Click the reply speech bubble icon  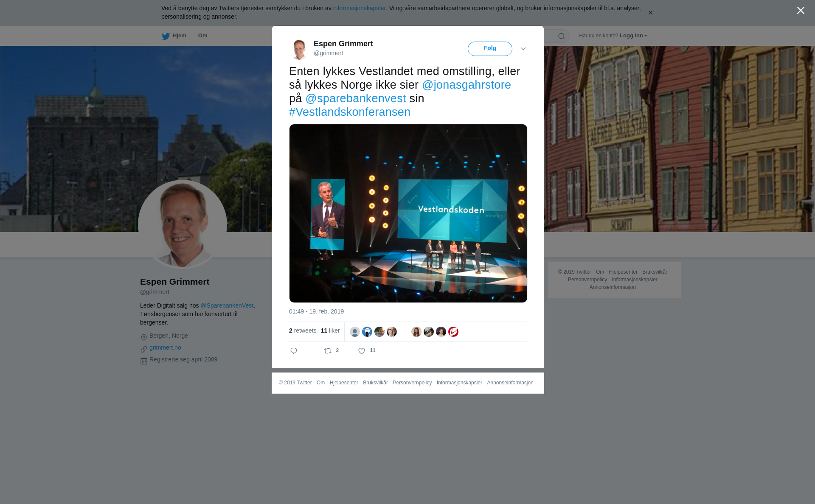[294, 351]
